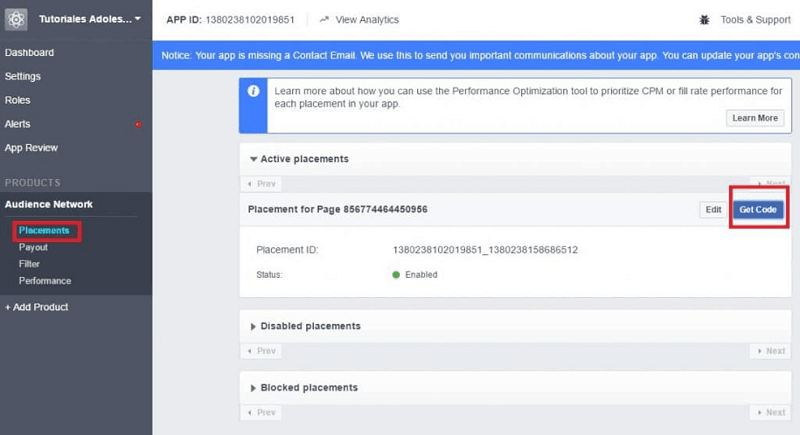Click the green Enabled status indicator
The height and width of the screenshot is (435, 800).
(396, 274)
